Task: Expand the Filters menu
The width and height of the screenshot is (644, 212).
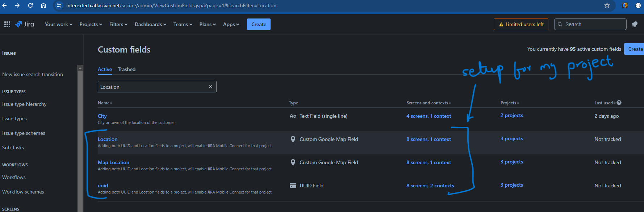Action: point(118,24)
